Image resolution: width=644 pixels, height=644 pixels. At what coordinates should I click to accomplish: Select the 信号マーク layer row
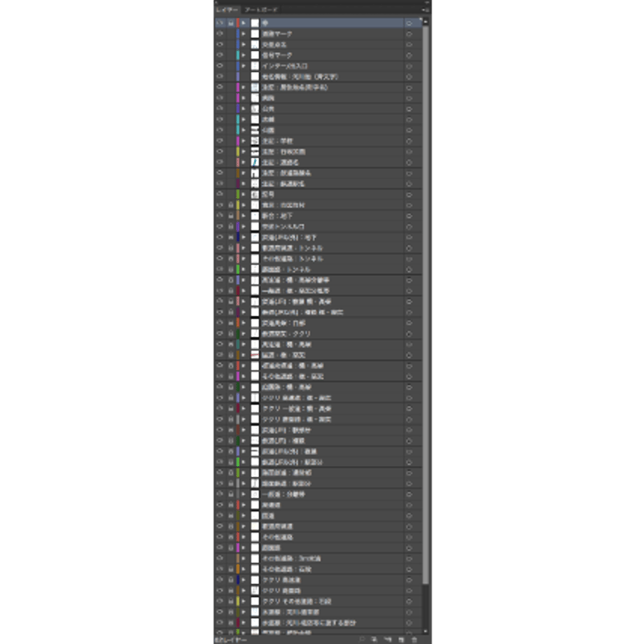coord(318,55)
